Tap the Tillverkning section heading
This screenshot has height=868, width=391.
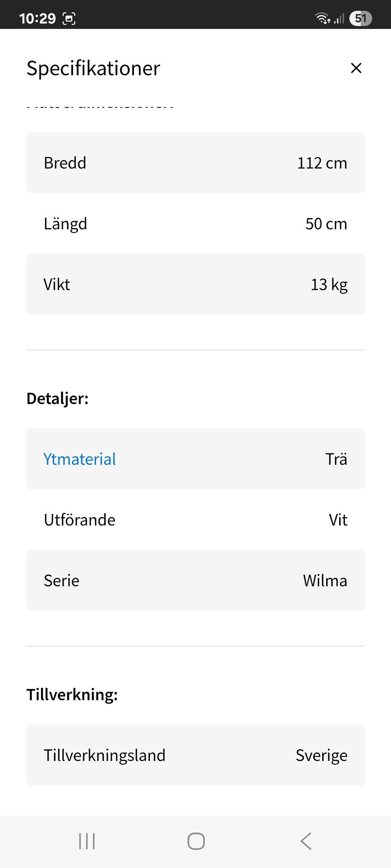(x=72, y=695)
